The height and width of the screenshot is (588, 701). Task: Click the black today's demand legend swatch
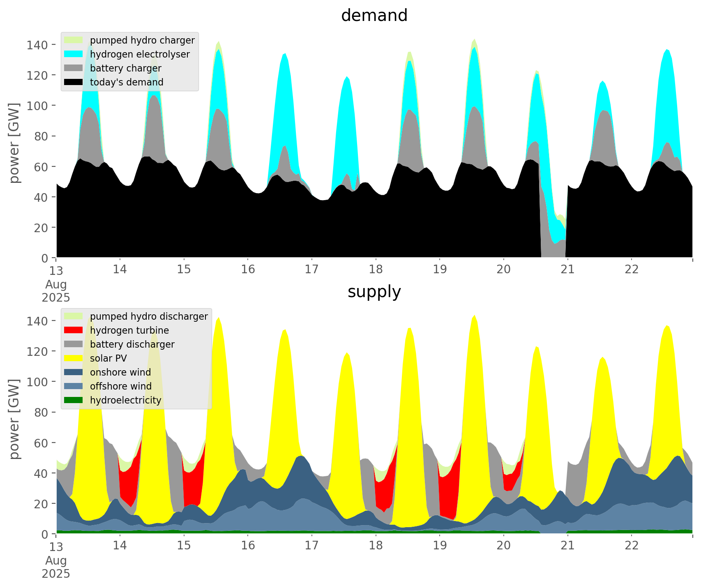tap(74, 82)
